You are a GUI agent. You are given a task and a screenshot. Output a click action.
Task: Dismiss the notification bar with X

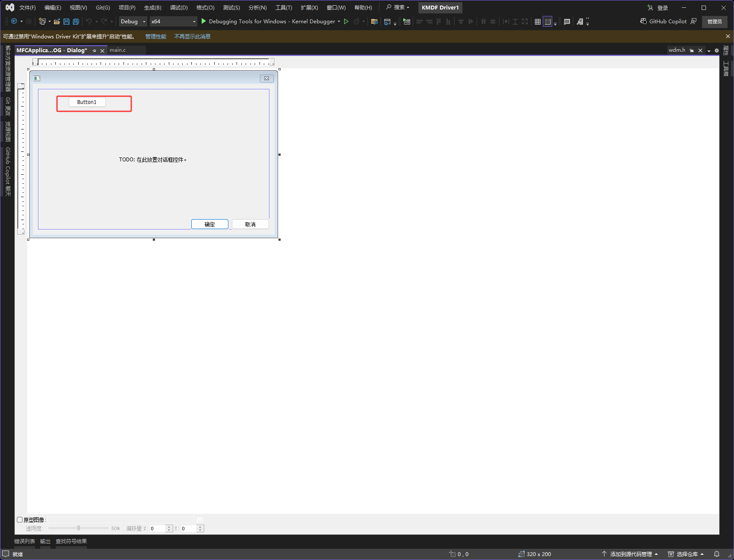click(728, 36)
